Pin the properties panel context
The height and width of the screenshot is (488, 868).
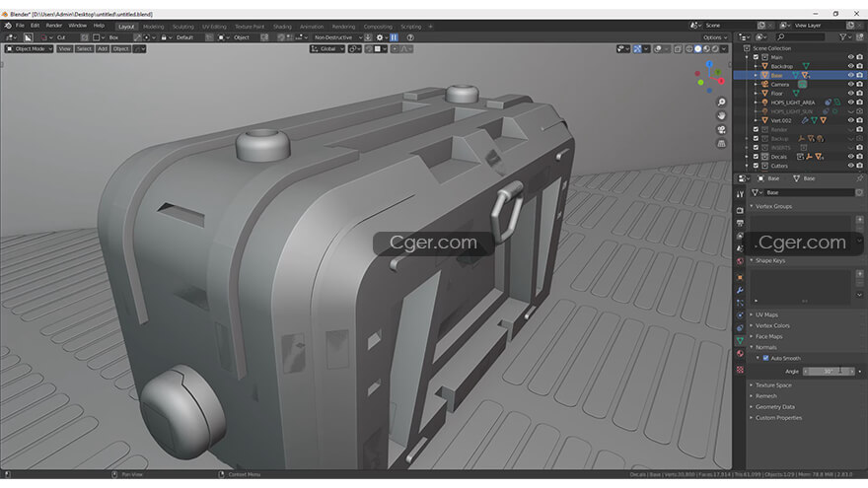[860, 178]
